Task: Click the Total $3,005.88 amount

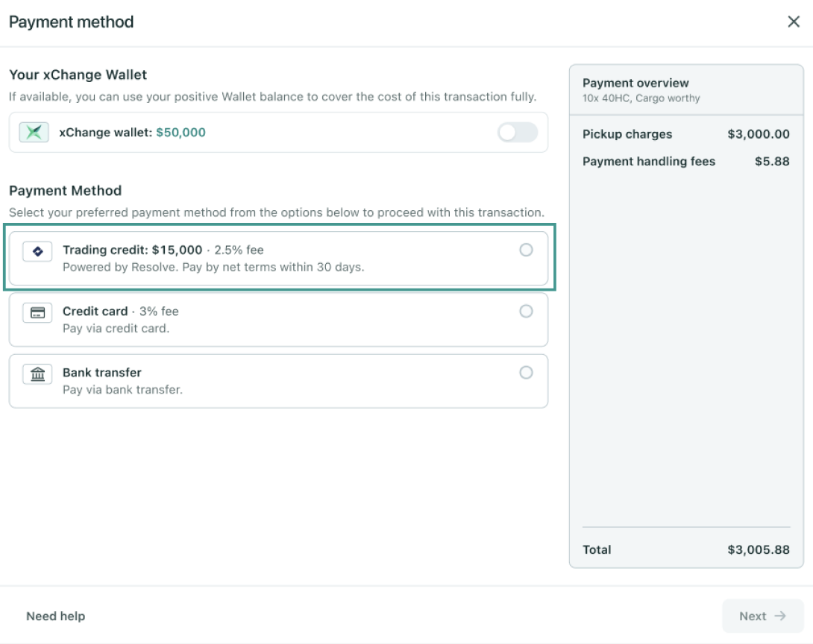Action: pos(758,549)
